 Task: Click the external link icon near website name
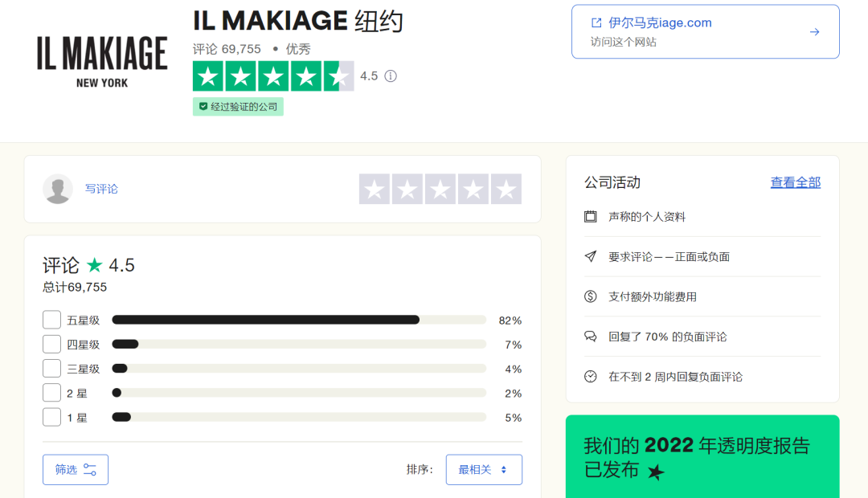click(596, 22)
